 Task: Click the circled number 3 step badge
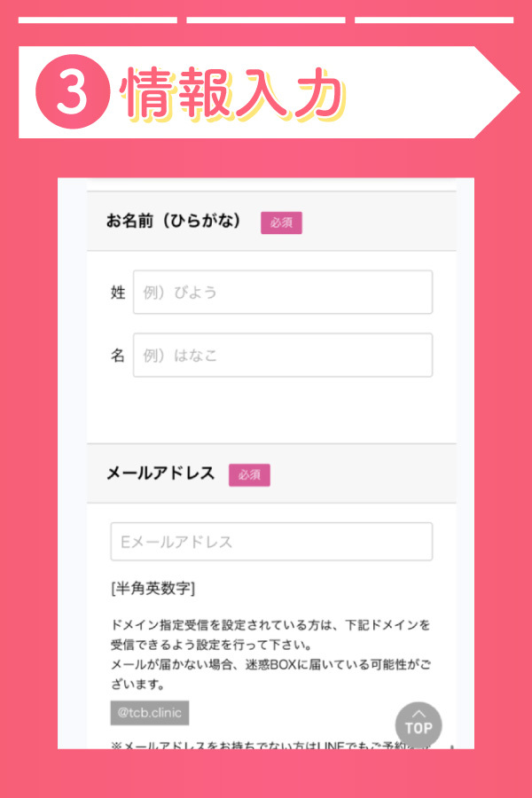(72, 94)
